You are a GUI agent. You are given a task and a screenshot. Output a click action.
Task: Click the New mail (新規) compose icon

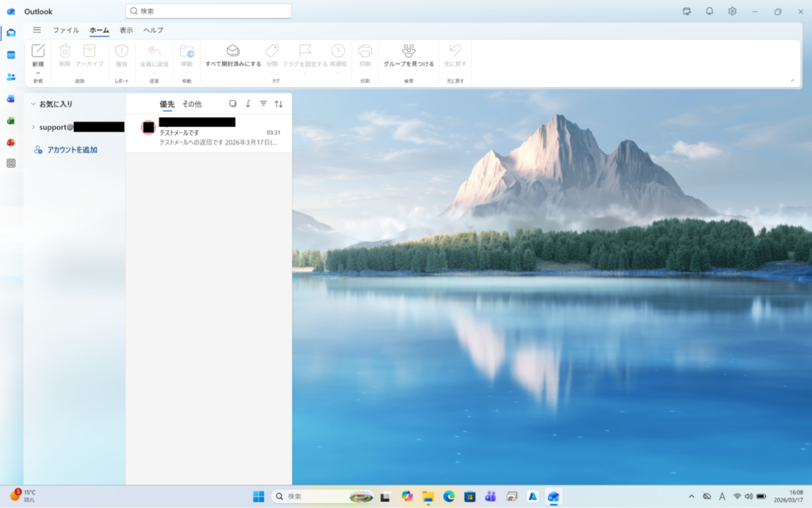pyautogui.click(x=38, y=51)
